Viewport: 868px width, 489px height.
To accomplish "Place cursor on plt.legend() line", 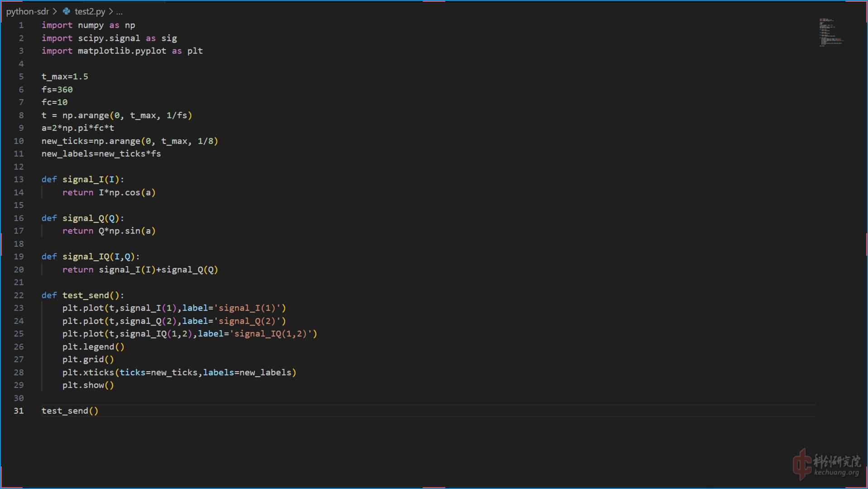I will pyautogui.click(x=93, y=347).
